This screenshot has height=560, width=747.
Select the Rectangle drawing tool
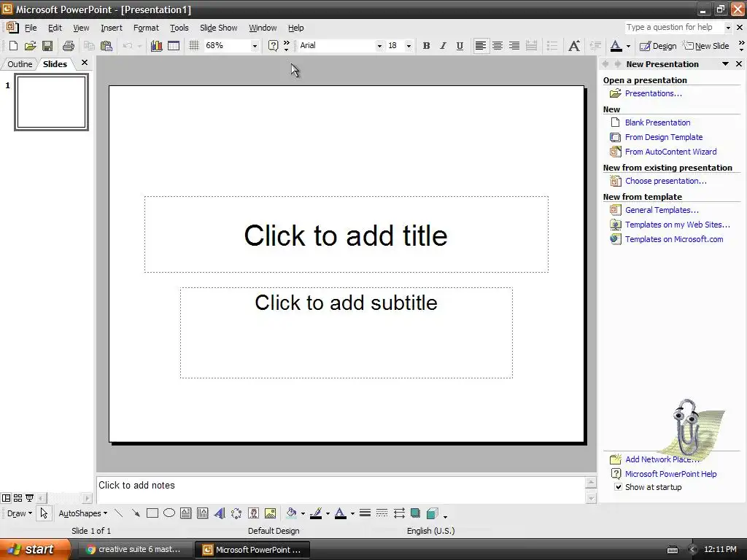point(152,513)
